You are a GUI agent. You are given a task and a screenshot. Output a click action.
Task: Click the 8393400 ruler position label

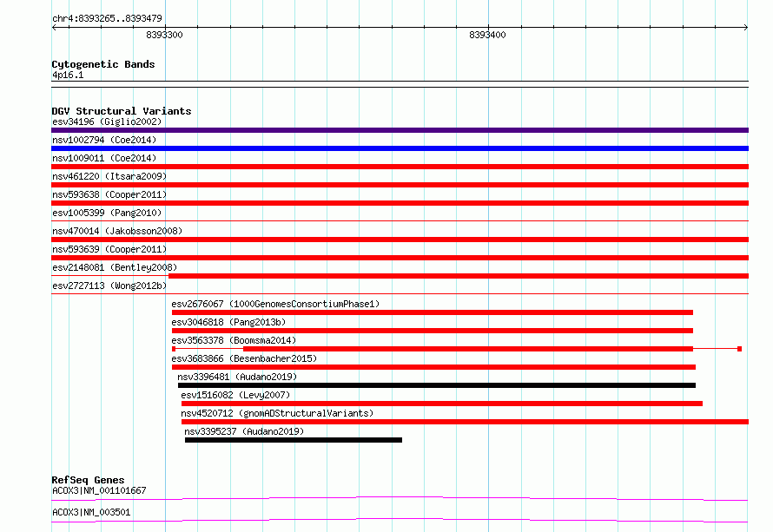click(487, 35)
